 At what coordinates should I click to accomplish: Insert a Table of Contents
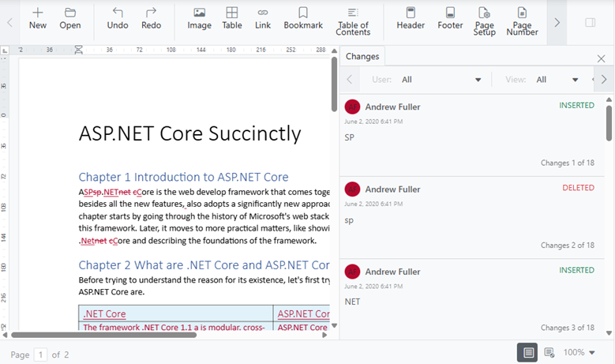click(353, 21)
